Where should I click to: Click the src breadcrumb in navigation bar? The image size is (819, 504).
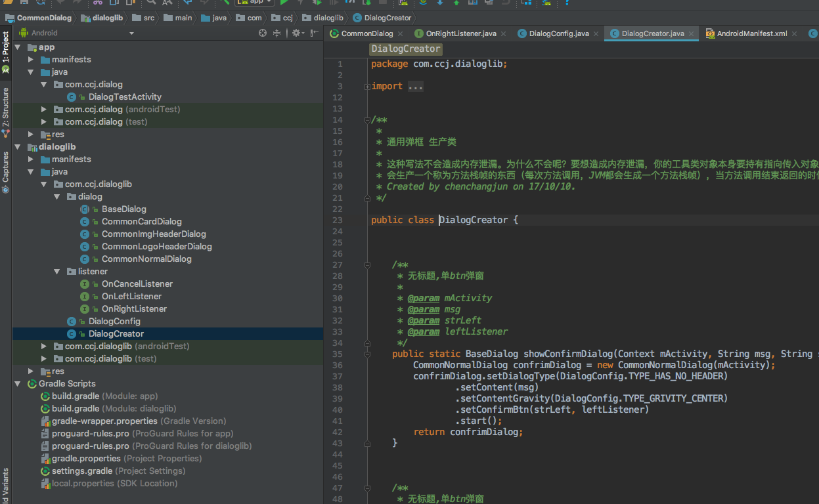tap(144, 18)
